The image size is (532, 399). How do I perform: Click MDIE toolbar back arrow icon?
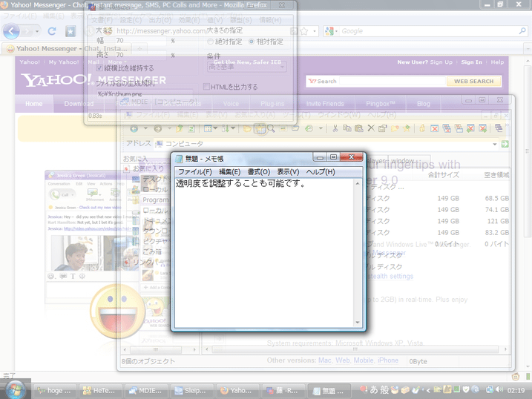click(134, 128)
